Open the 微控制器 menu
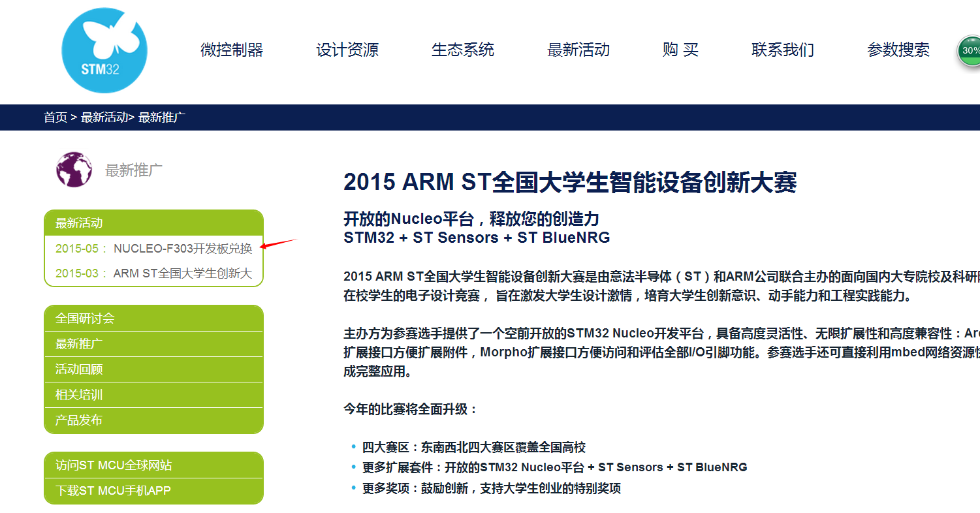The height and width of the screenshot is (513, 980). 232,50
